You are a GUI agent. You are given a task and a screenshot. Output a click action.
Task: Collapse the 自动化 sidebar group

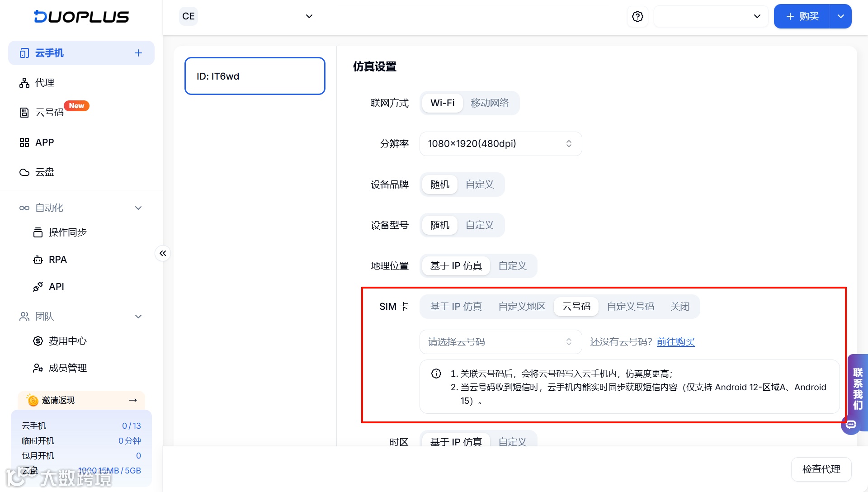[138, 208]
